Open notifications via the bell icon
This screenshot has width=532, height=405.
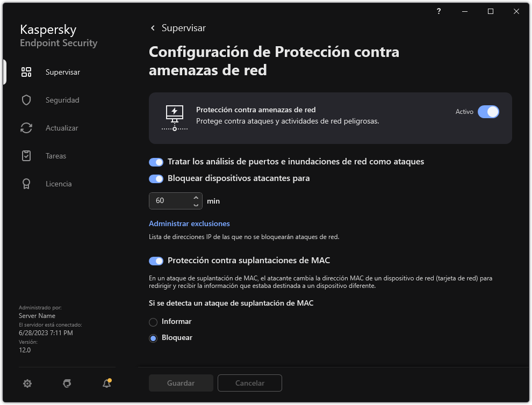tap(106, 384)
